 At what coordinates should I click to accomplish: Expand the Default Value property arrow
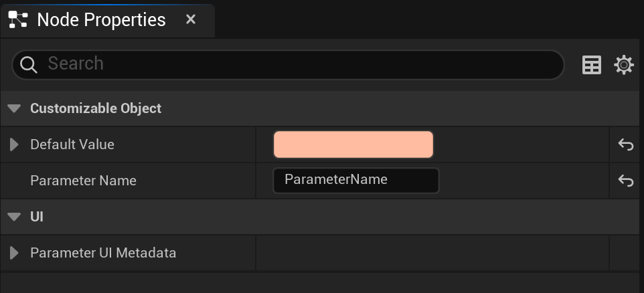[14, 144]
